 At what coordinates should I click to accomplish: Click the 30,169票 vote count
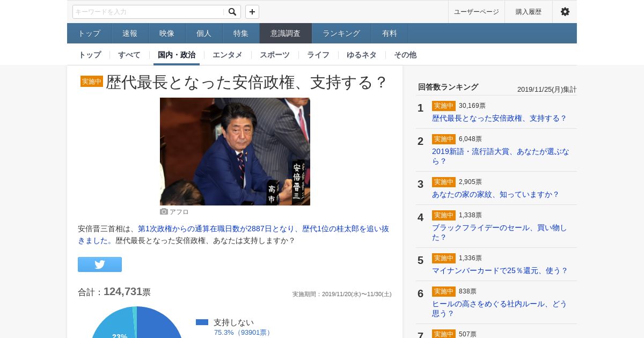472,106
